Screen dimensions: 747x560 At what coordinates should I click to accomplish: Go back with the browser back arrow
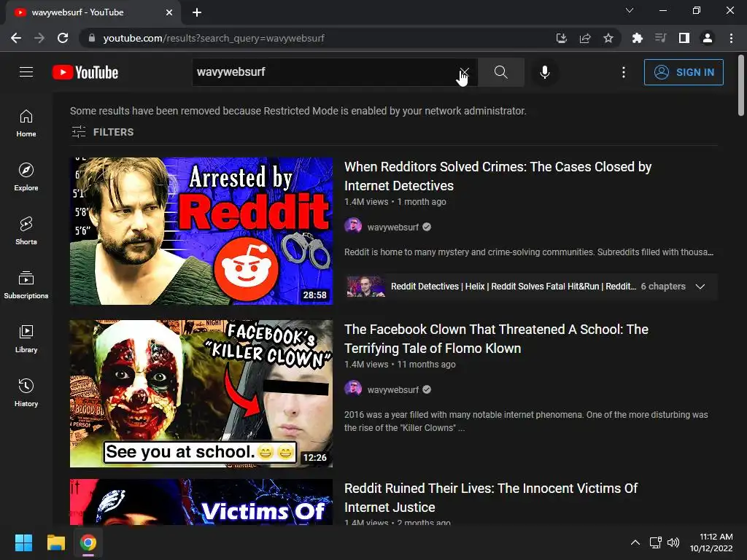pos(16,38)
